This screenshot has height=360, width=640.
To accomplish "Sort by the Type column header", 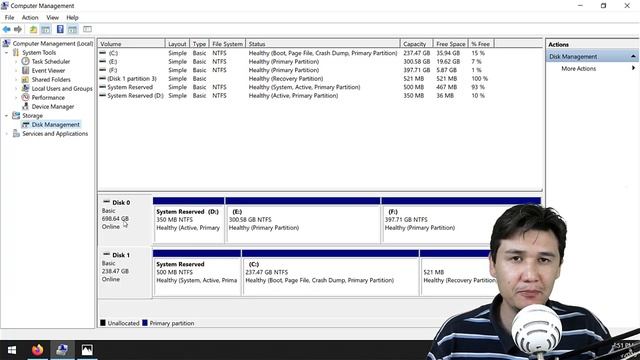I will tap(199, 44).
